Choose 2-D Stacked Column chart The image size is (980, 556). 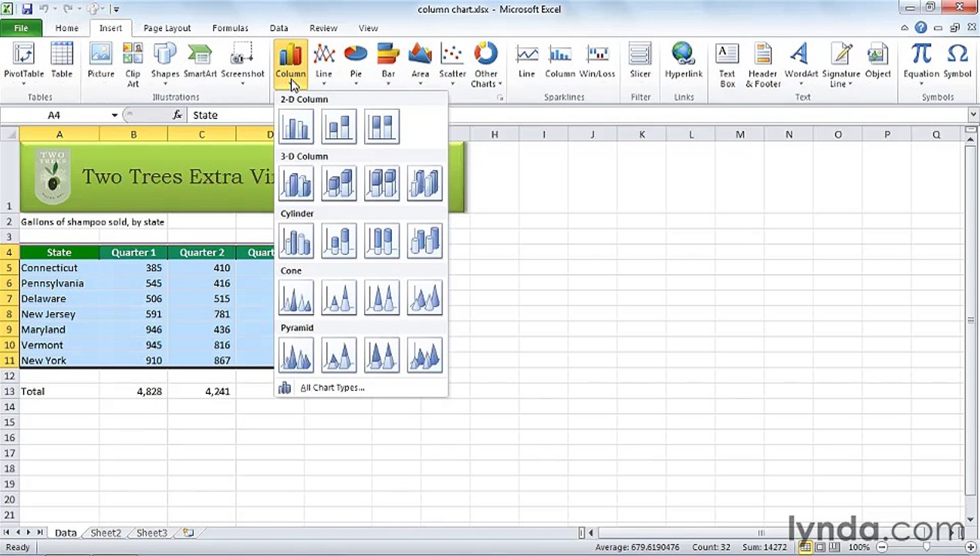339,127
